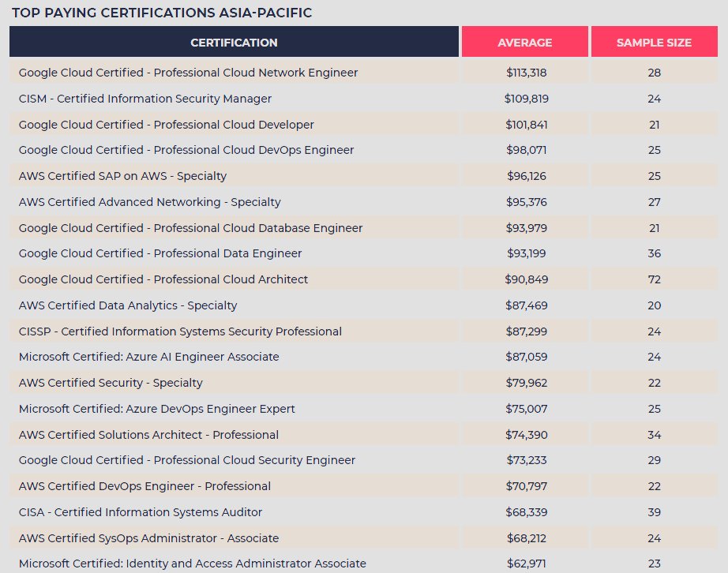
Task: Click sample size 28 for Cloud Network Engineer
Action: coord(655,73)
